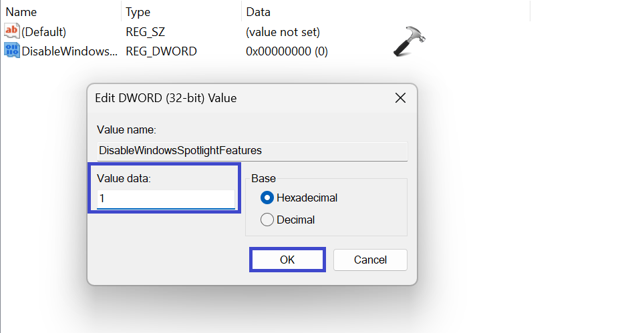Focus the Value data input field
Screen dimensions: 644x333
click(x=166, y=199)
